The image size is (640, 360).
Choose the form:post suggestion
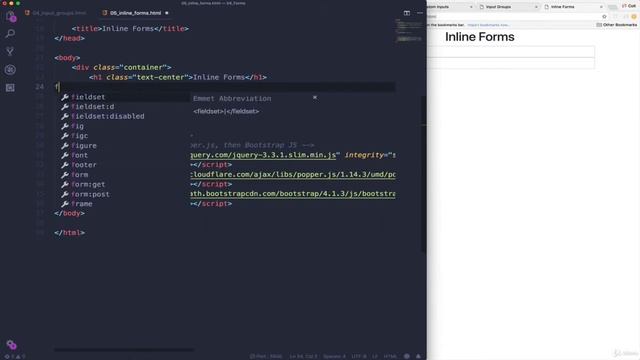point(124,194)
